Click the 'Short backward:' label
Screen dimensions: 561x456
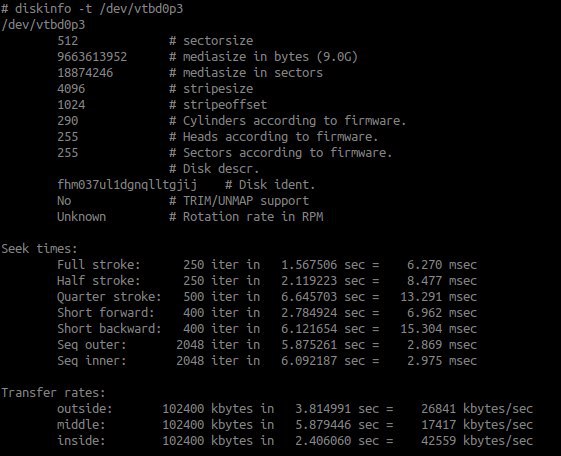[109, 329]
